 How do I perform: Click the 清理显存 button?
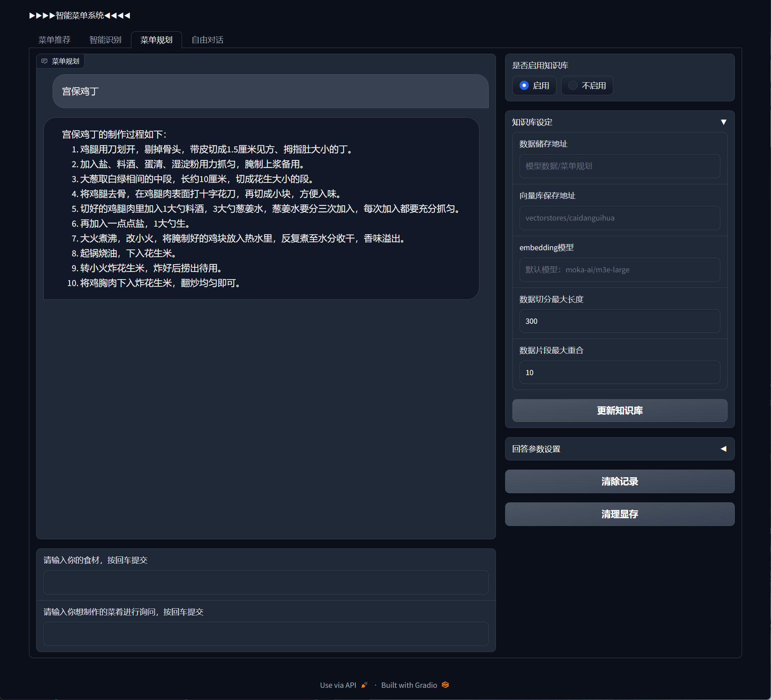click(x=619, y=514)
